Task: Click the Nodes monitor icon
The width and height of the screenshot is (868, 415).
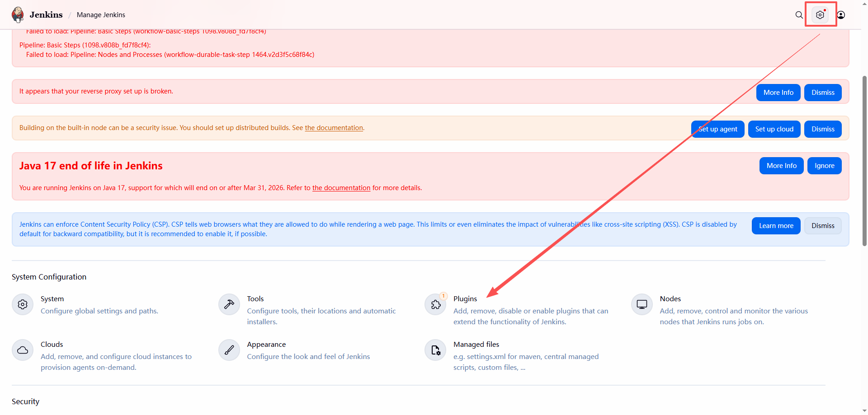Action: click(642, 304)
